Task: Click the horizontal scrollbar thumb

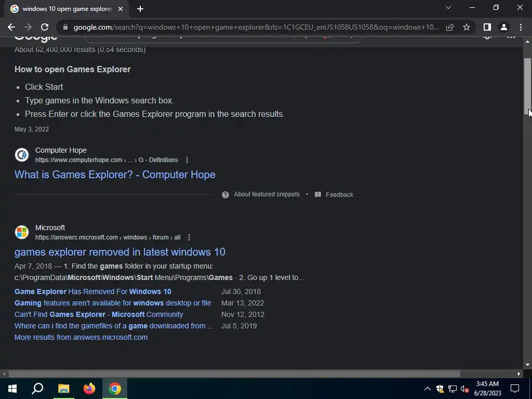Action: (234, 374)
